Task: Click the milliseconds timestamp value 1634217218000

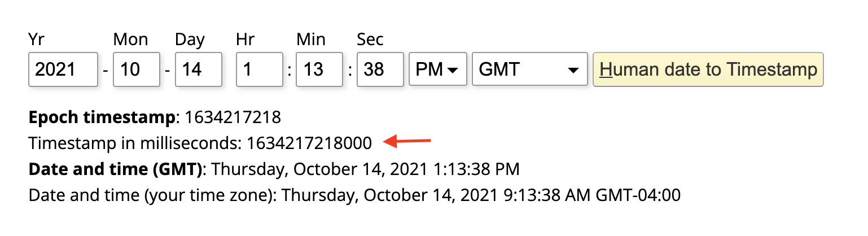Action: (309, 143)
